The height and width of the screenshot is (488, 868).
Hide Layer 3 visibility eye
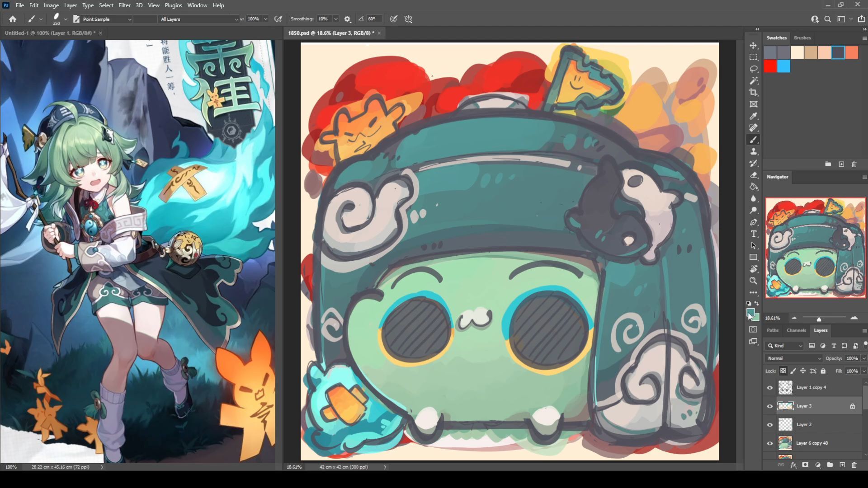click(770, 406)
